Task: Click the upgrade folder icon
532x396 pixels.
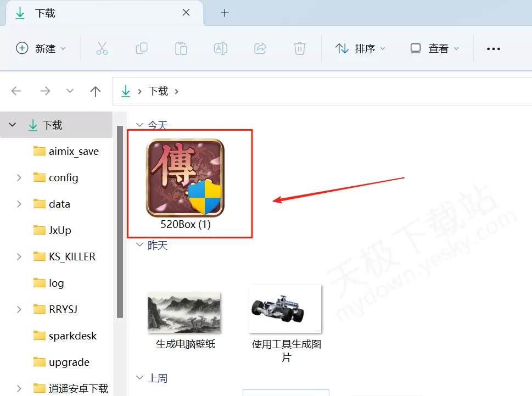Action: (x=40, y=362)
